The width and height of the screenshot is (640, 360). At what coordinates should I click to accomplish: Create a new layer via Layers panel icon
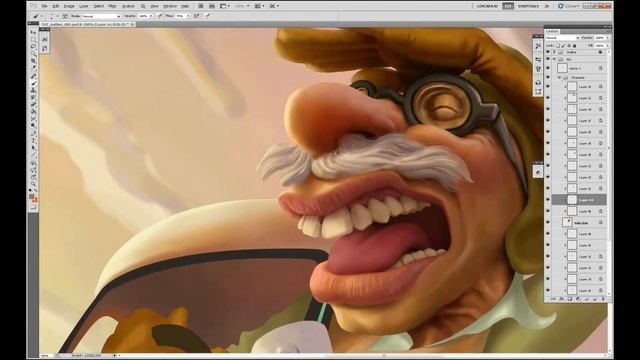[x=594, y=299]
